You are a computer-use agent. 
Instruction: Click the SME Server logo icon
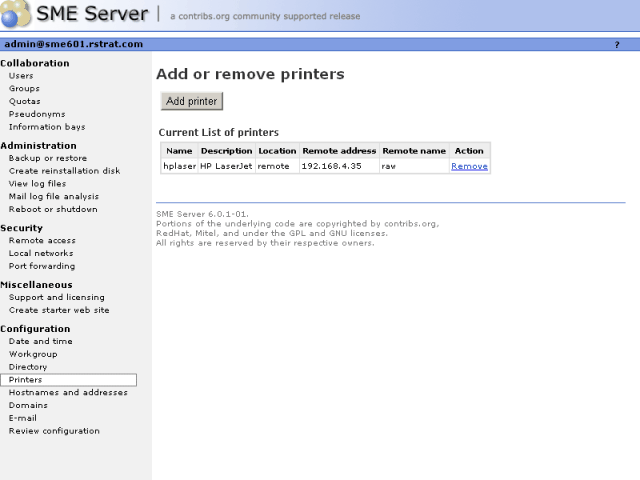tap(16, 14)
